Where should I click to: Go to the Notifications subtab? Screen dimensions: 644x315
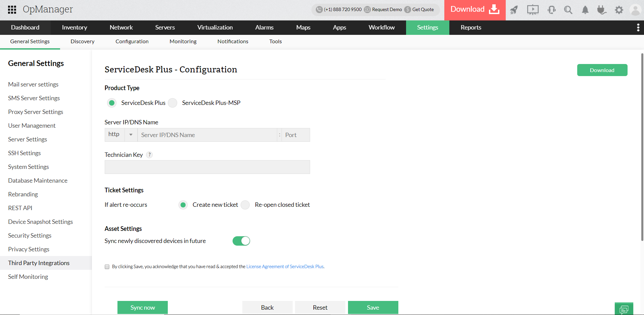[233, 42]
